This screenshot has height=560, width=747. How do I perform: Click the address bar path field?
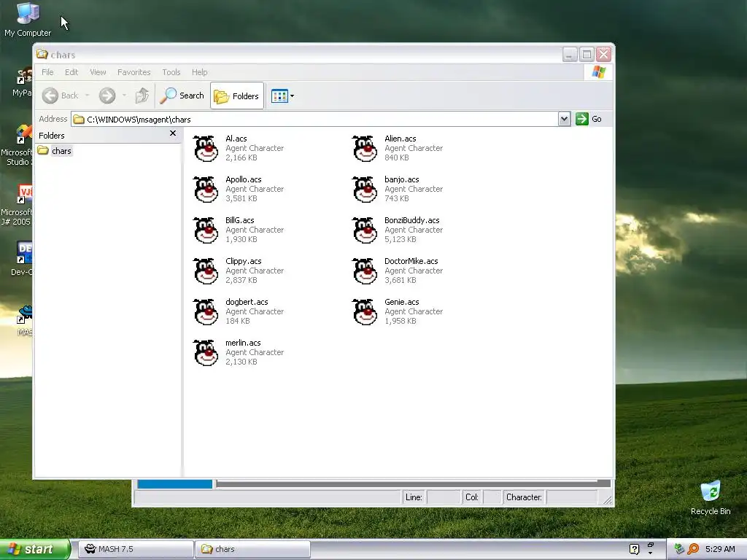tap(314, 119)
